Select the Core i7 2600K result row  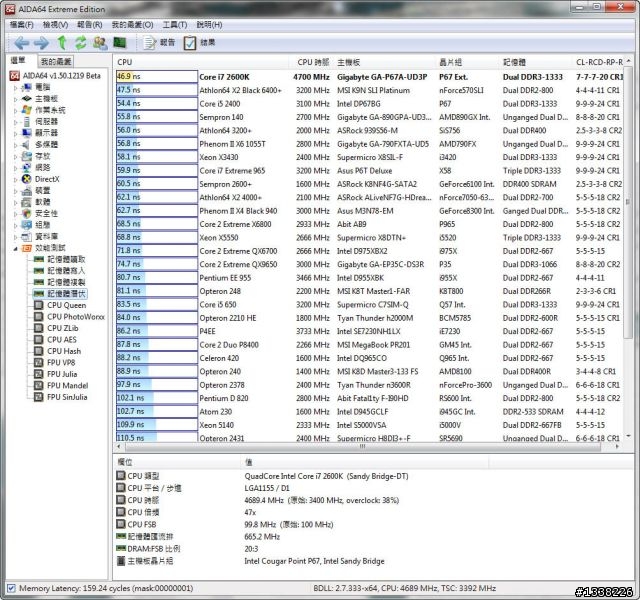(x=369, y=77)
